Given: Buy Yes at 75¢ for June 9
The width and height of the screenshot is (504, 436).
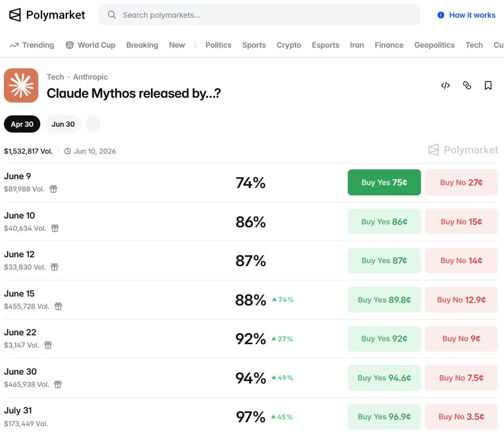Looking at the screenshot, I should point(384,183).
